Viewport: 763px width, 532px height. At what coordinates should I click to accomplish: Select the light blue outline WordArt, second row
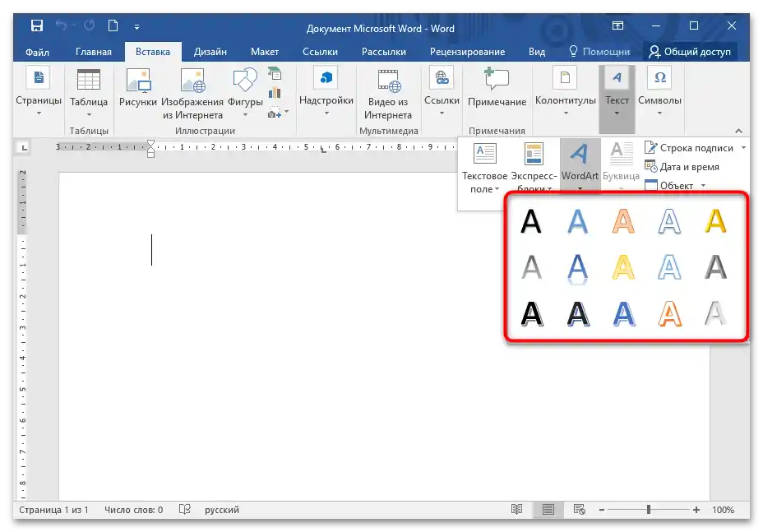(x=669, y=267)
